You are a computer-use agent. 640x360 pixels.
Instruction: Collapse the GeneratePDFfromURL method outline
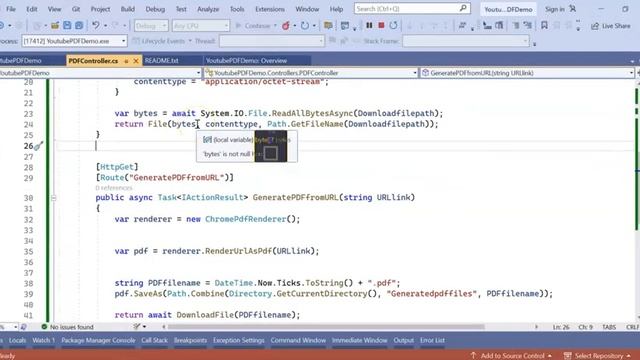tap(53, 198)
